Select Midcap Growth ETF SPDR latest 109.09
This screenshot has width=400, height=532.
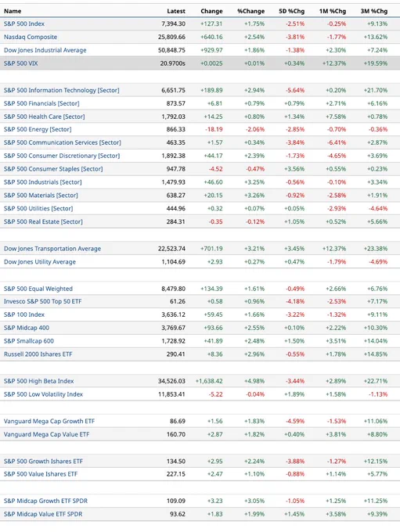click(176, 501)
